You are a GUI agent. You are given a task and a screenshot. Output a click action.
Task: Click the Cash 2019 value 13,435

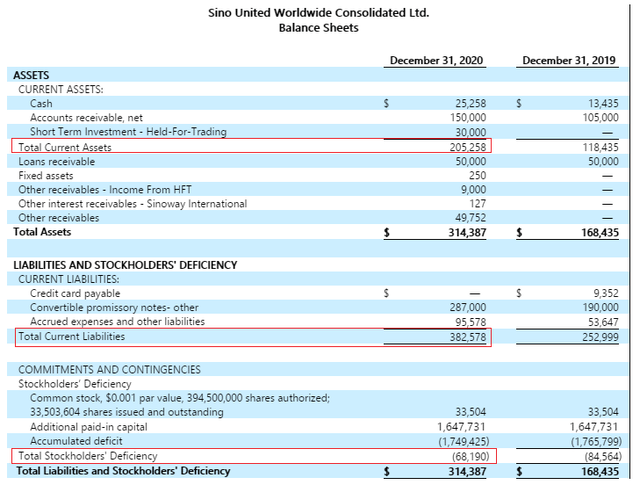tap(603, 103)
